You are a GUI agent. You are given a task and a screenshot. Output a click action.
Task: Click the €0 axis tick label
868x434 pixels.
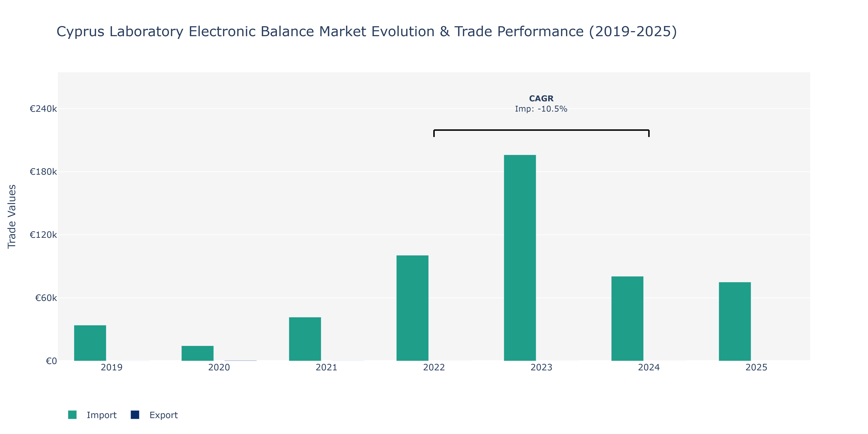(x=51, y=361)
